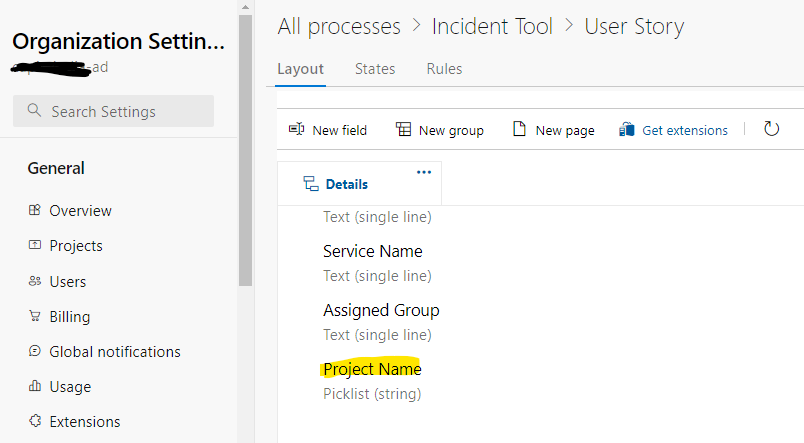This screenshot has height=443, width=804.
Task: Open the Details page ellipsis menu
Action: [x=424, y=172]
